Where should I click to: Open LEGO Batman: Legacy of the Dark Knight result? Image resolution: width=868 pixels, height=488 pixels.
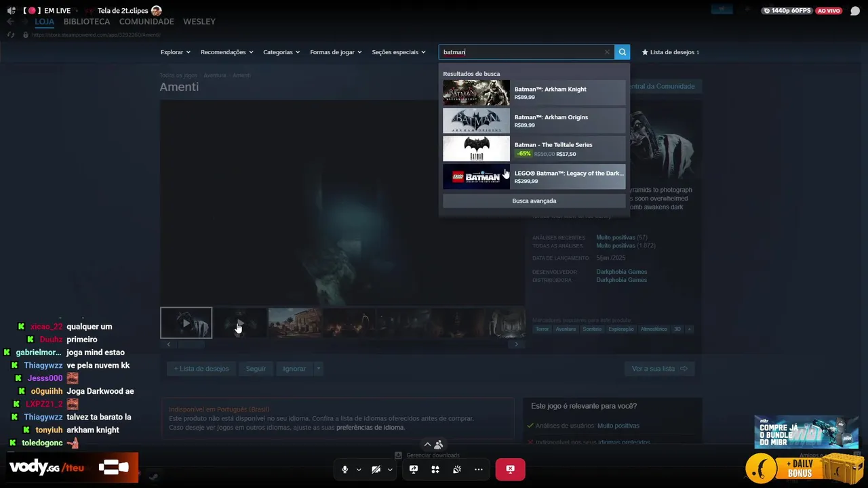(534, 177)
